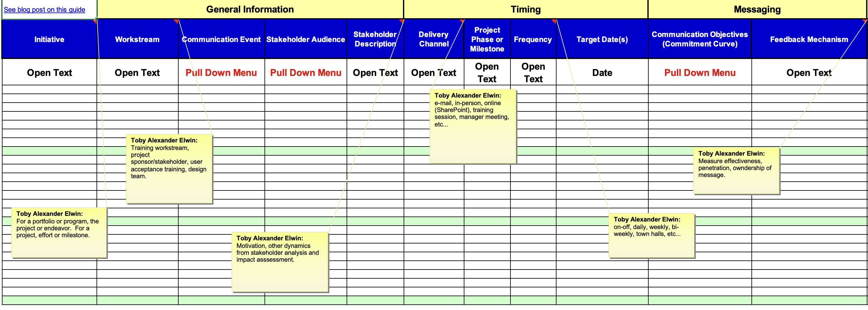Click the fill handle of the selected cell
The width and height of the screenshot is (868, 310).
[97, 19]
